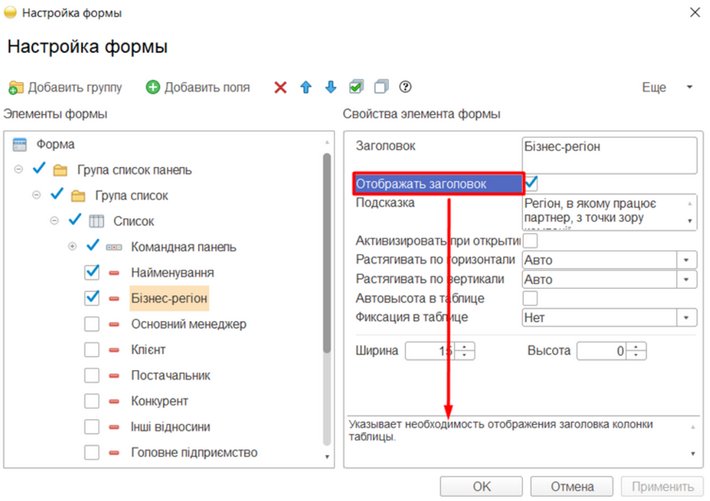Select the Конкурент item in tree

[x=159, y=401]
